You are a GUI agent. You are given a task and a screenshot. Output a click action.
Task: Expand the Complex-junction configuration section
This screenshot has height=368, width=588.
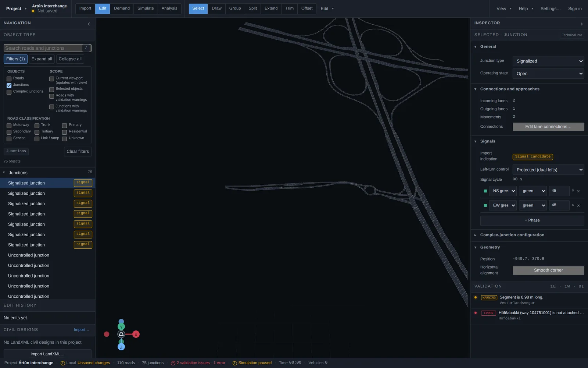click(475, 235)
